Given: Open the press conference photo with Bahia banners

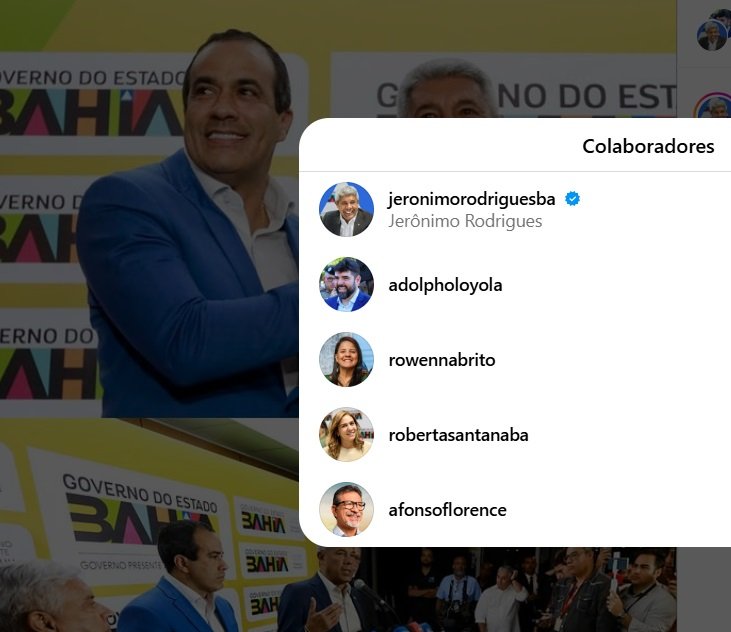Looking at the screenshot, I should (149, 525).
